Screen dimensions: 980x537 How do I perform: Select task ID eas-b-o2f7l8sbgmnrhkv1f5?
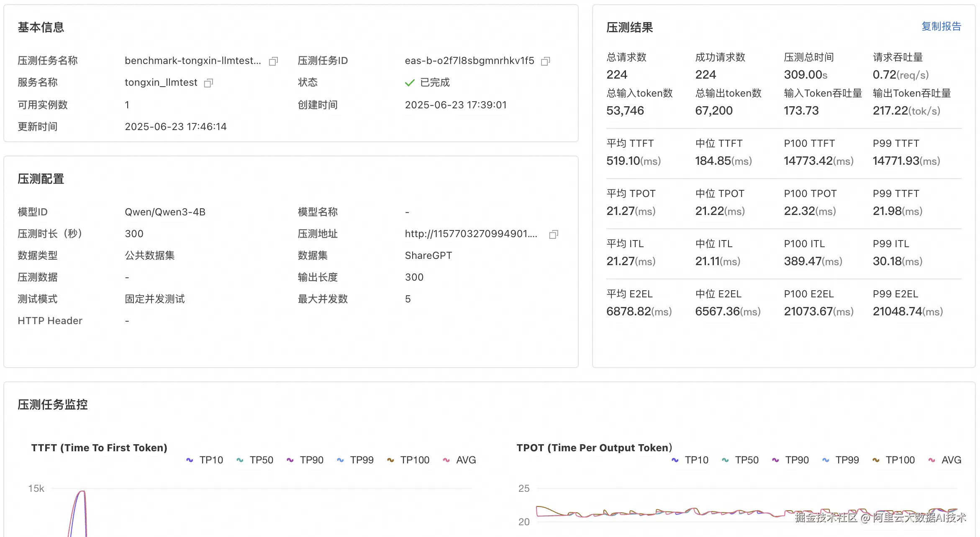[469, 61]
